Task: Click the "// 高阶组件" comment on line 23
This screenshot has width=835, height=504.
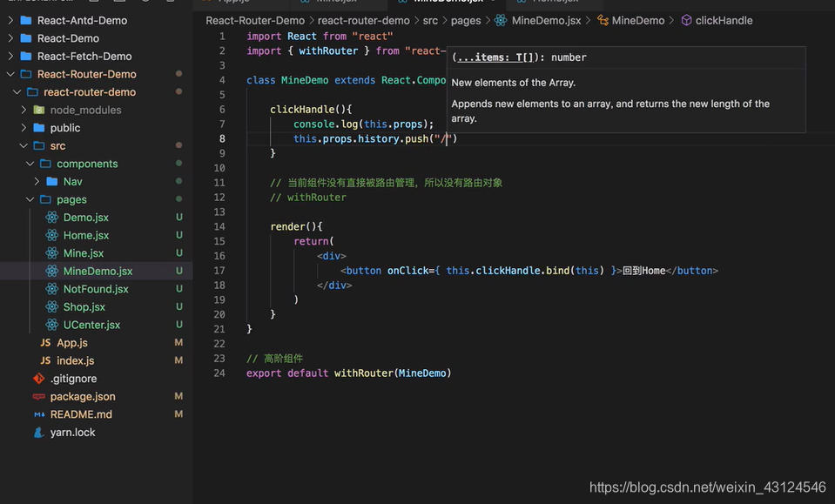Action: [275, 358]
